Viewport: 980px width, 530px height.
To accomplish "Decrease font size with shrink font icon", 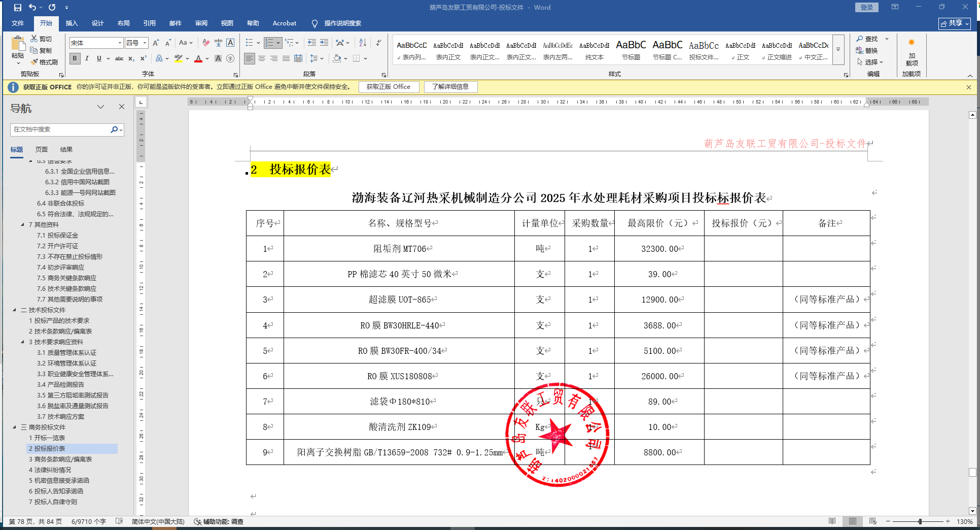I will (x=168, y=43).
